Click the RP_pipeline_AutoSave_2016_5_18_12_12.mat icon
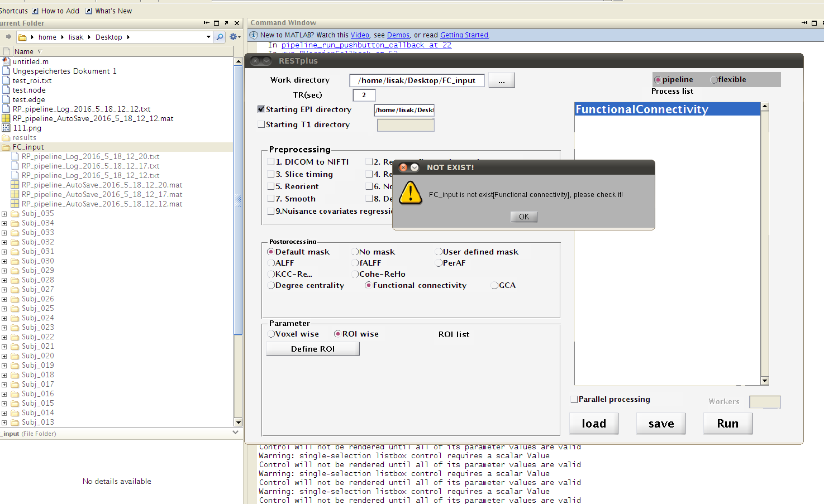The image size is (824, 504). (x=6, y=118)
